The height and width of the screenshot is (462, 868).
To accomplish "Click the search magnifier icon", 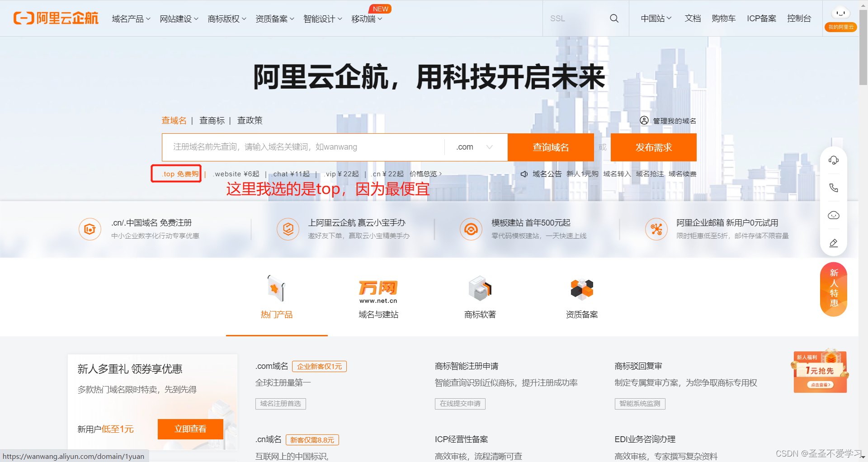I will click(614, 19).
